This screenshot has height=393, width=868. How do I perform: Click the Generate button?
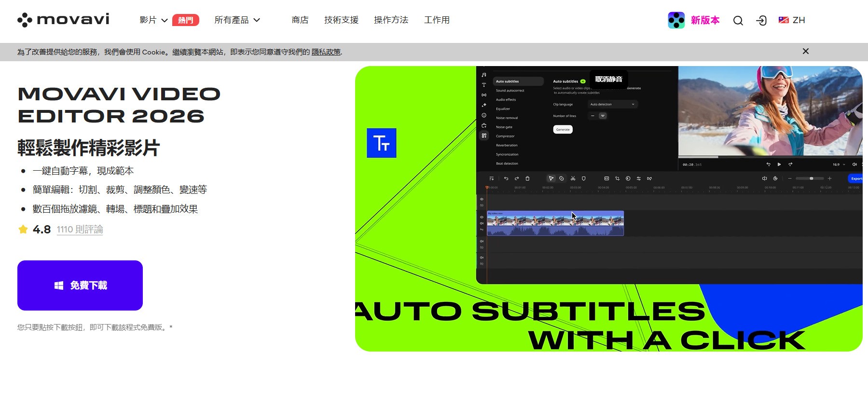pyautogui.click(x=563, y=130)
